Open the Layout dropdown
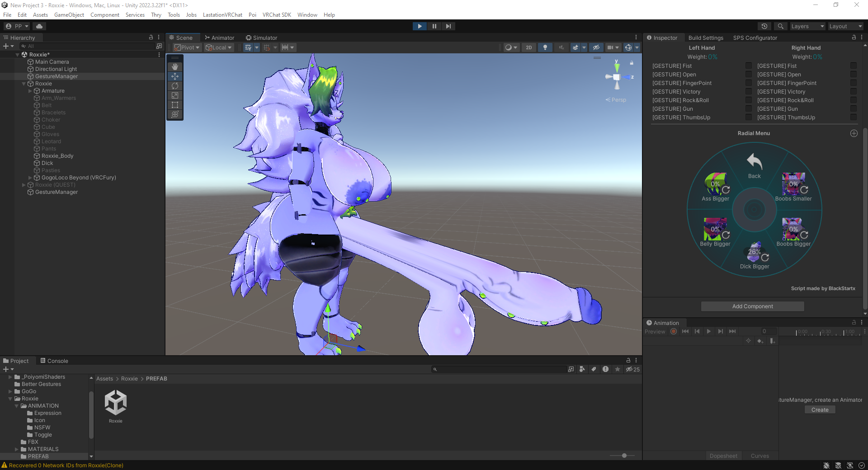Image resolution: width=868 pixels, height=470 pixels. point(845,26)
